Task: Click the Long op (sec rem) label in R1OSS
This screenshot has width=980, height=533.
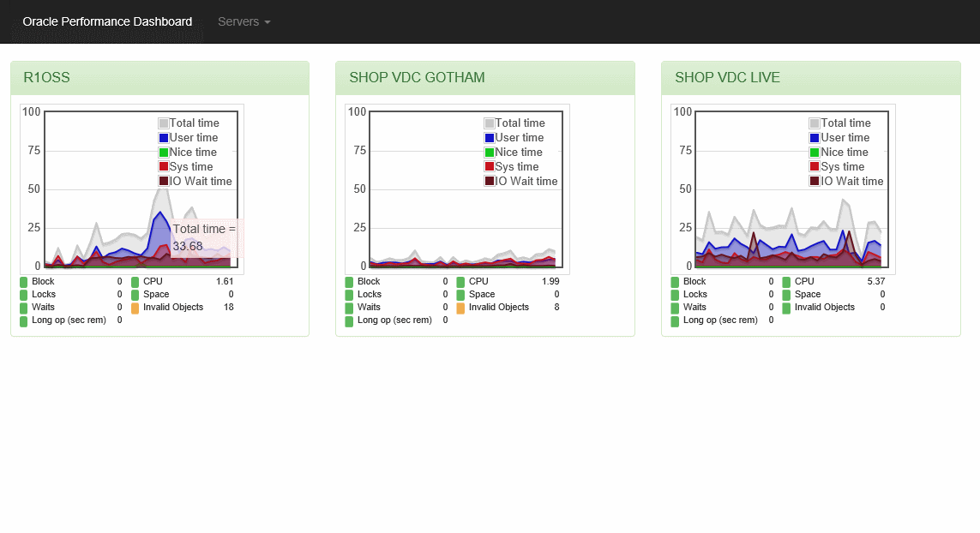Action: coord(69,320)
